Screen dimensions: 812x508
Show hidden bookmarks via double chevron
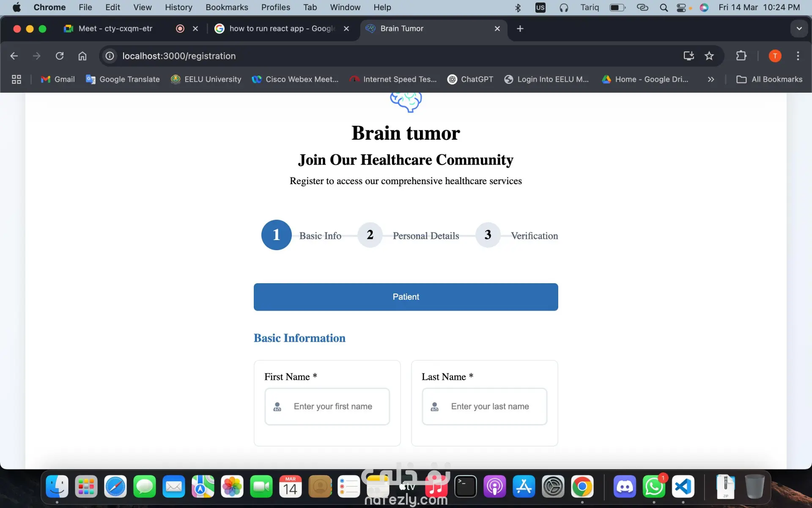click(x=711, y=79)
